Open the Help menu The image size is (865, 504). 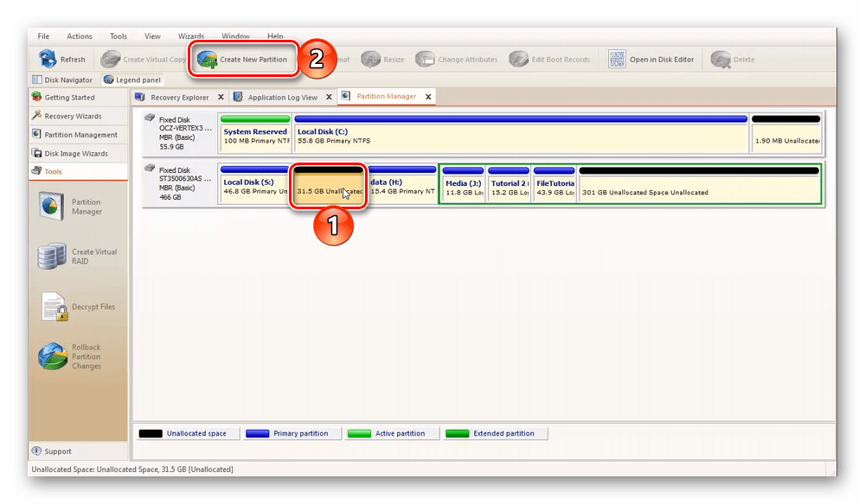click(275, 35)
